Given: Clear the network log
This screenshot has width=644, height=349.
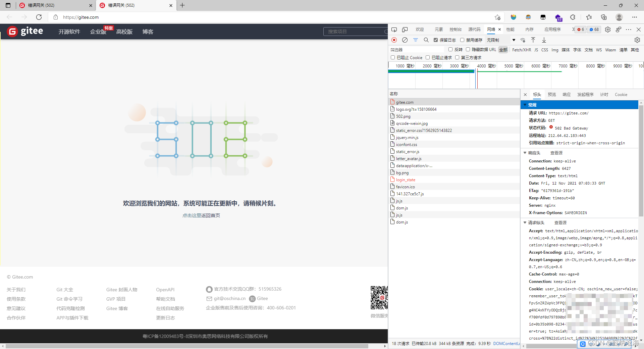Looking at the screenshot, I should click(405, 40).
